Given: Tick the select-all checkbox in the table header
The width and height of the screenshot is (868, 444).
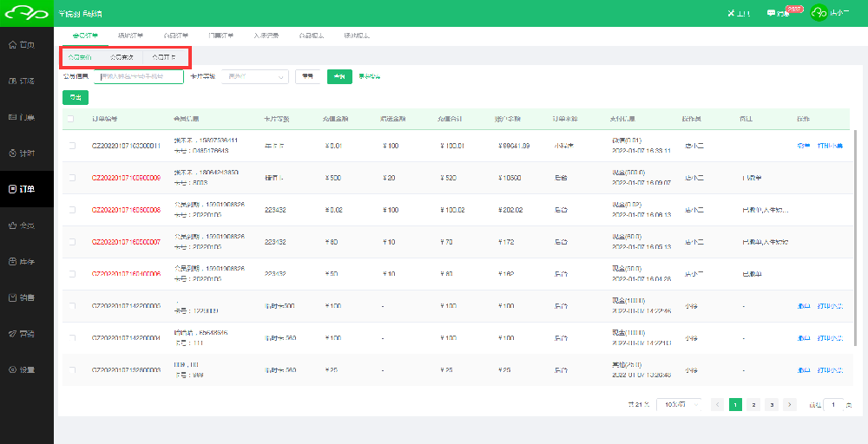Looking at the screenshot, I should pyautogui.click(x=71, y=119).
